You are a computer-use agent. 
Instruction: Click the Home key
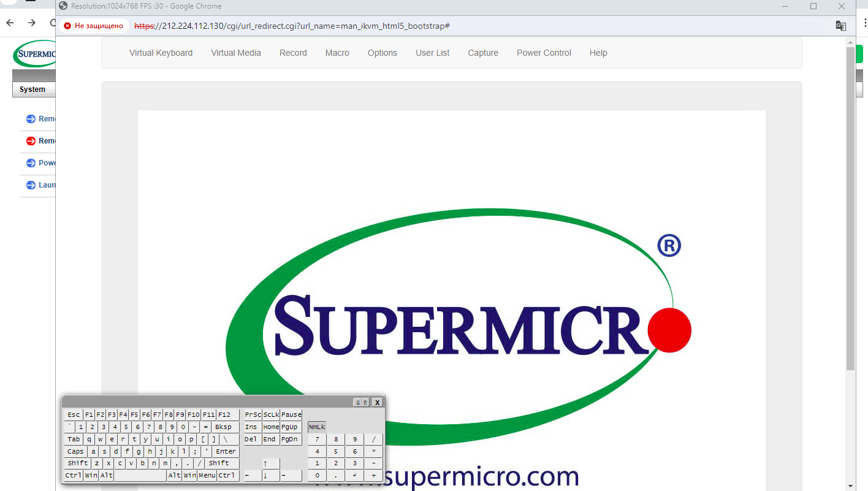click(271, 427)
